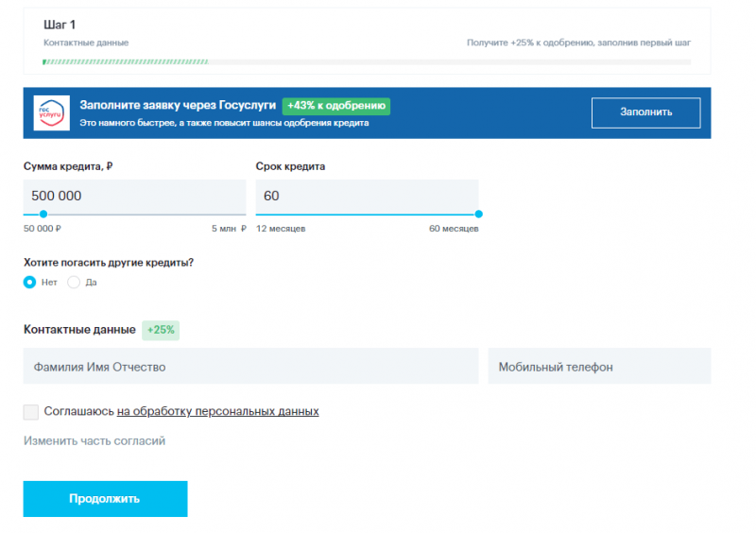
Task: Click the loan term slider handle
Action: tap(478, 214)
